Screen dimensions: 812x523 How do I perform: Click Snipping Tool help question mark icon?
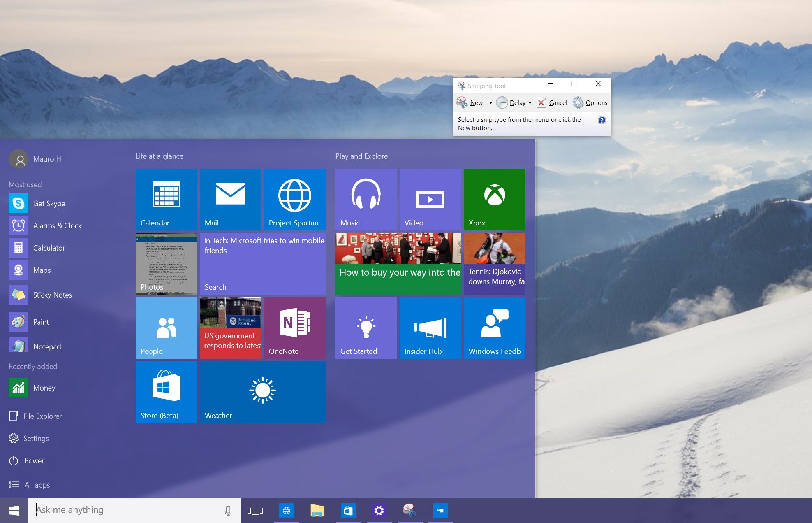click(x=601, y=120)
